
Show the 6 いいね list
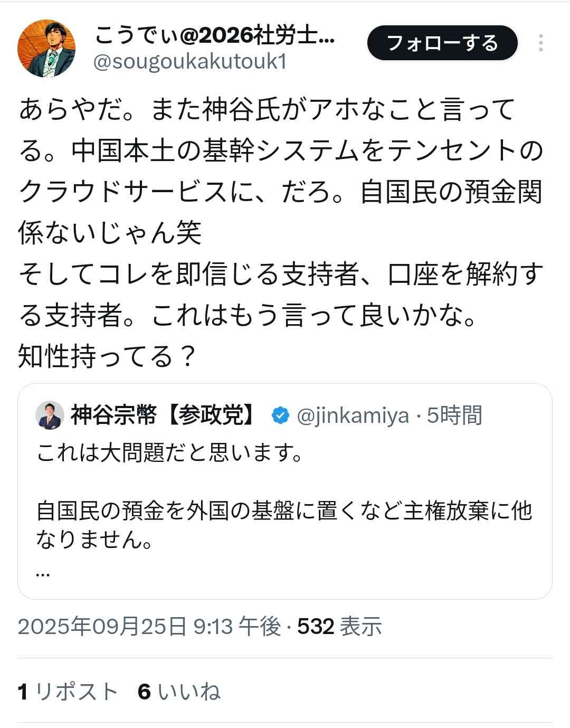(179, 692)
